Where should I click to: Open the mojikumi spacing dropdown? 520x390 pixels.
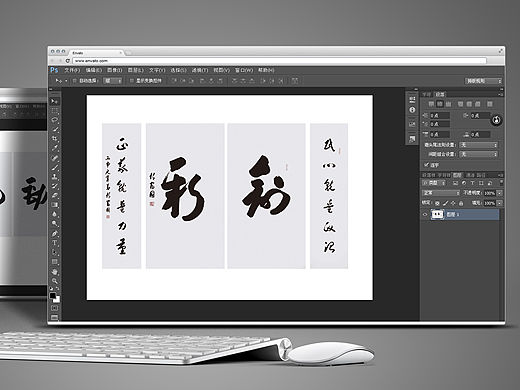(x=479, y=154)
